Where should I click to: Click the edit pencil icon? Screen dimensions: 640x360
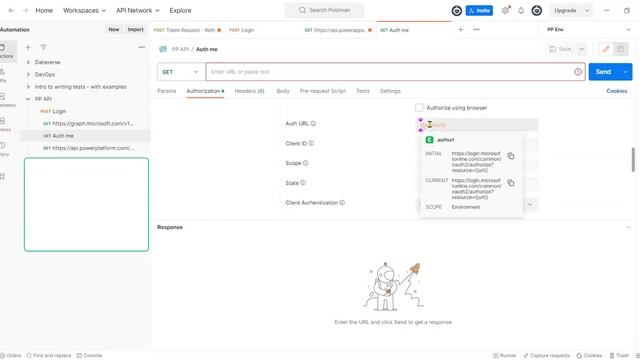coord(606,49)
